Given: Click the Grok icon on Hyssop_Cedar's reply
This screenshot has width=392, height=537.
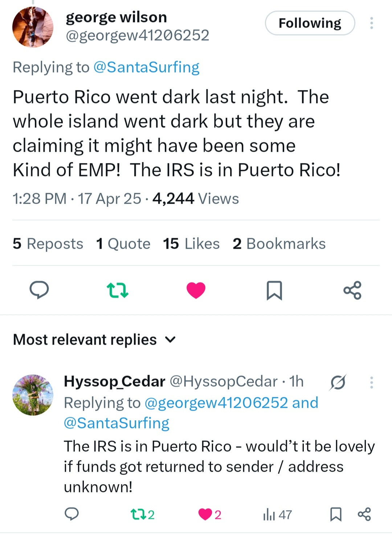Looking at the screenshot, I should click(338, 382).
